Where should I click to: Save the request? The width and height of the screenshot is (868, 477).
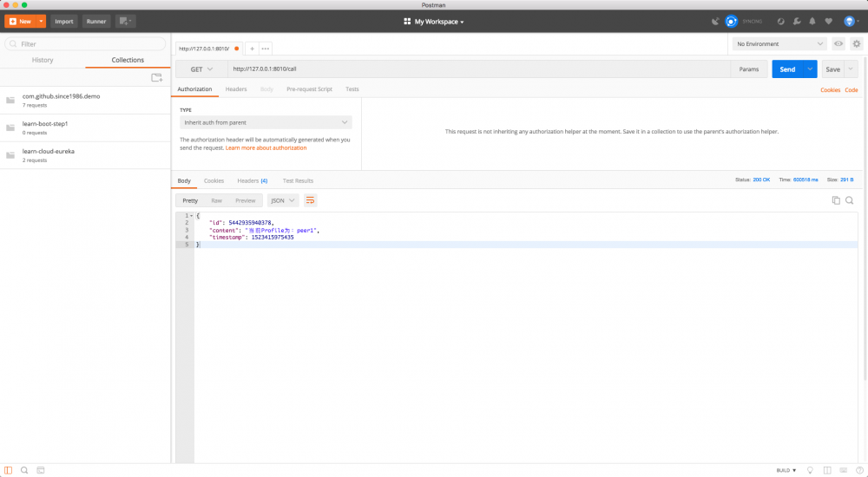click(832, 69)
